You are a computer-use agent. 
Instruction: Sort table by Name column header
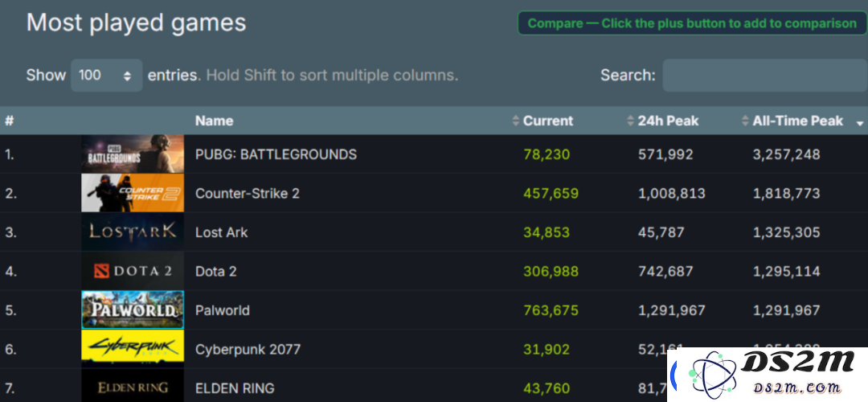pyautogui.click(x=215, y=121)
